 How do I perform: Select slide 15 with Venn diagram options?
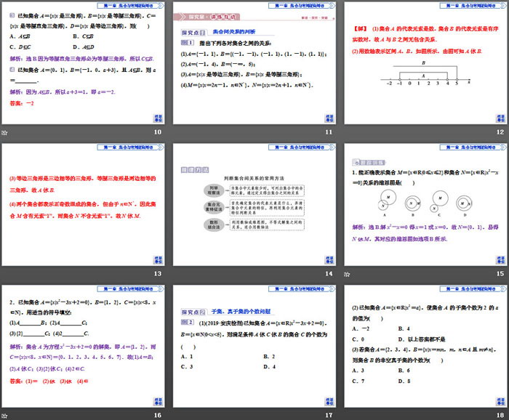(426, 204)
